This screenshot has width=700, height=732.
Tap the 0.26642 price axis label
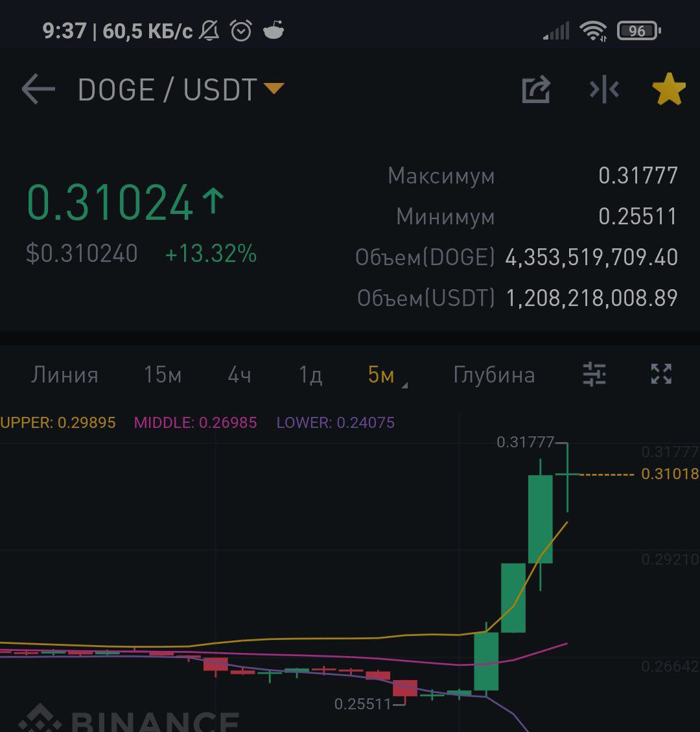point(670,666)
